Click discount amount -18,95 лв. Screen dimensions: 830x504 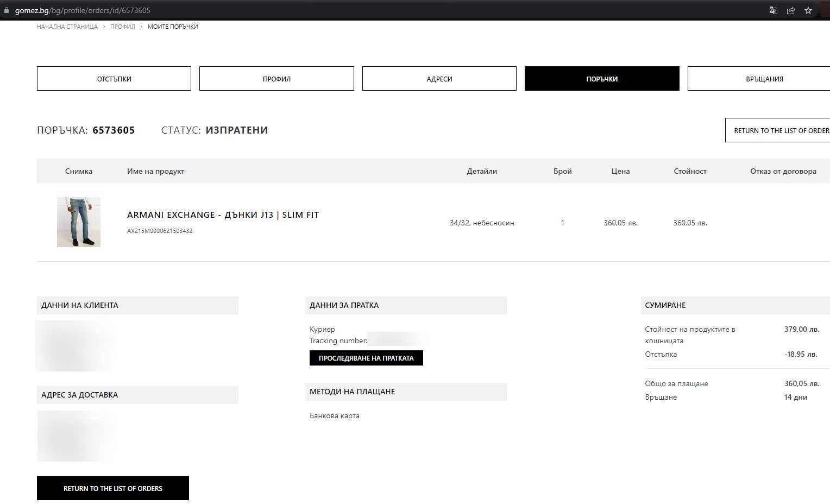click(x=801, y=354)
